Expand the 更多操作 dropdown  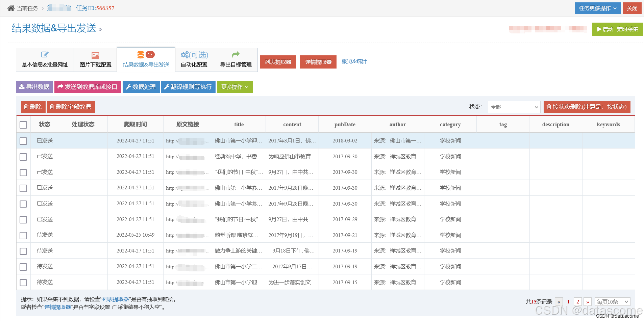click(235, 87)
